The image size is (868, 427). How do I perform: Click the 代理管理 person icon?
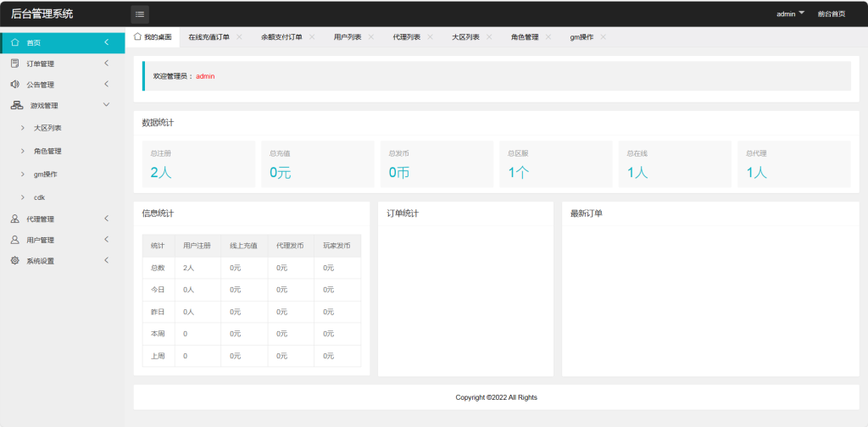(x=15, y=219)
